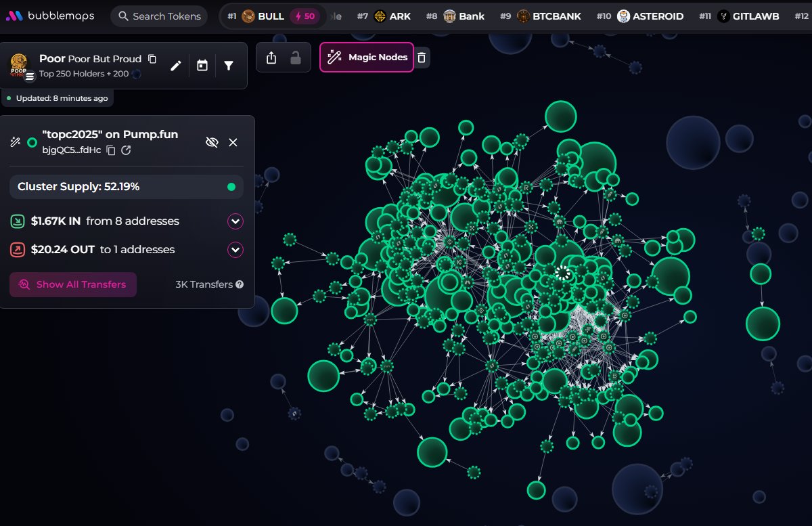Click the green incoming transfers icon

click(17, 221)
